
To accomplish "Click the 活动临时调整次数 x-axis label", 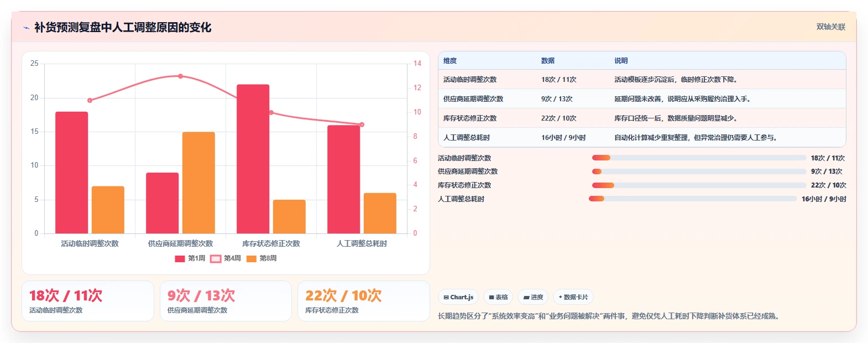I will (x=90, y=243).
